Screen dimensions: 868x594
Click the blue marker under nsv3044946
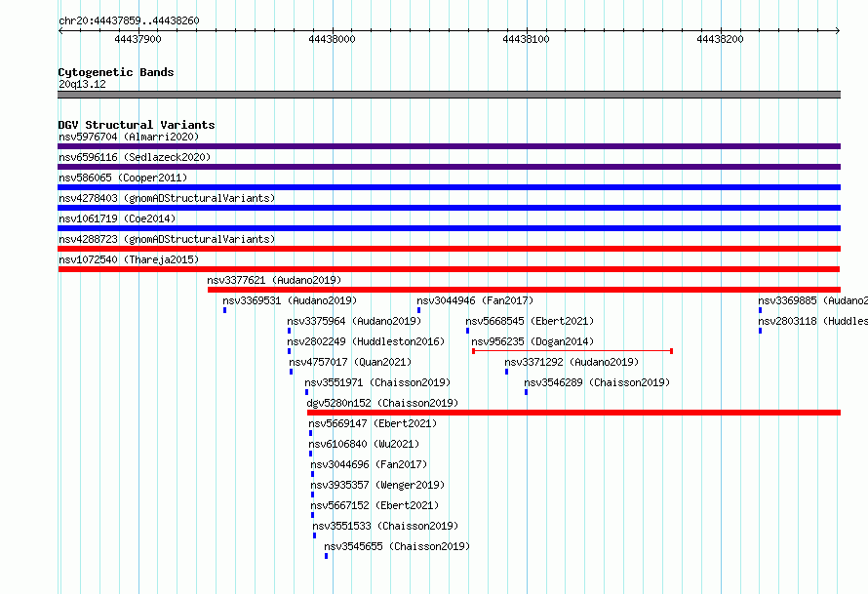[419, 310]
